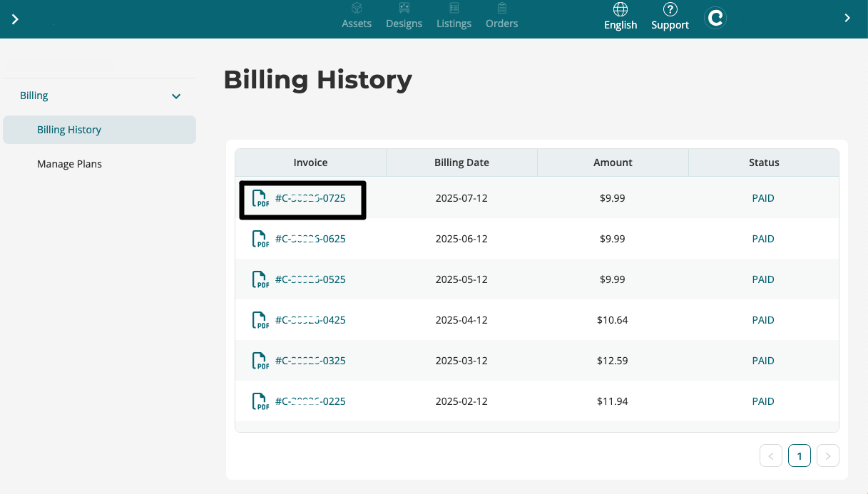Click billing date 2025-06-12
Viewport: 868px width, 494px height.
[x=461, y=239]
